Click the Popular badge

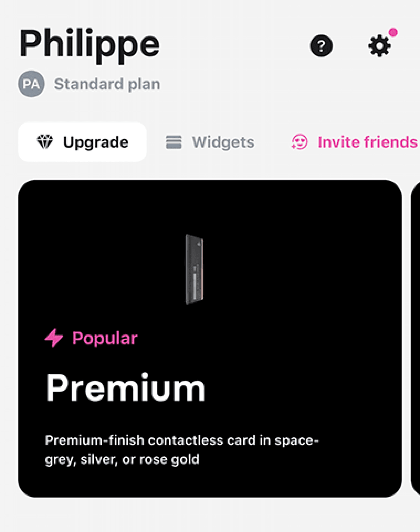pos(91,337)
